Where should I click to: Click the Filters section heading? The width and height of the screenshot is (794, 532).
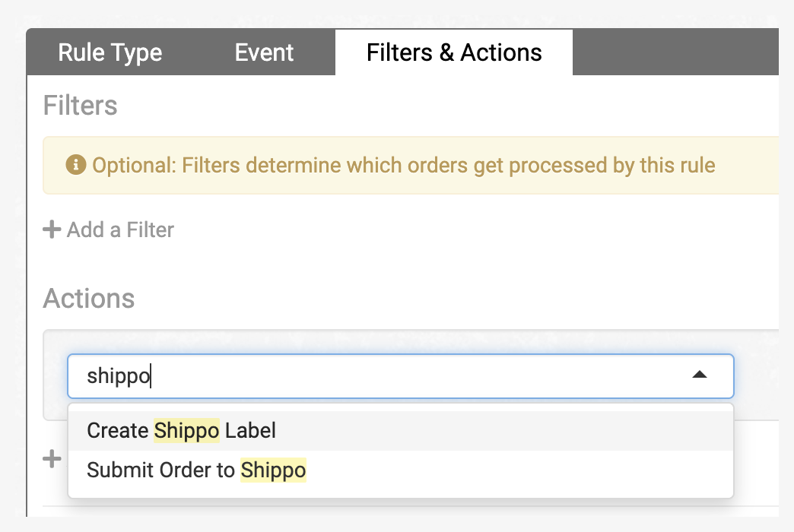pyautogui.click(x=81, y=105)
